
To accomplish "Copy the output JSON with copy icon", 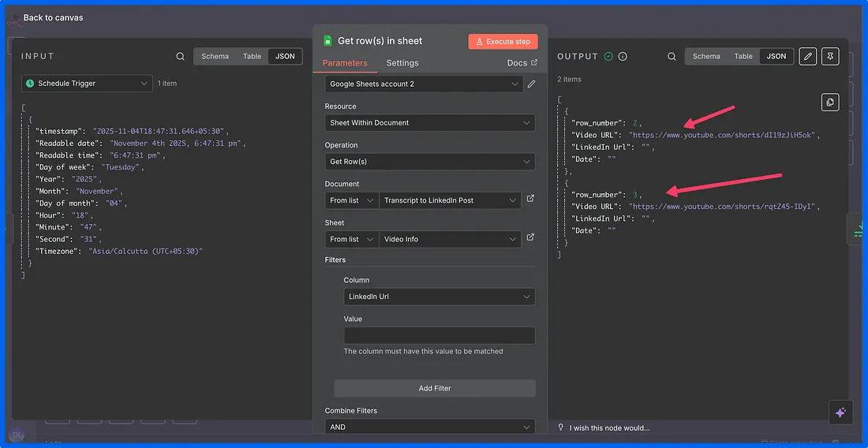I will pyautogui.click(x=829, y=103).
